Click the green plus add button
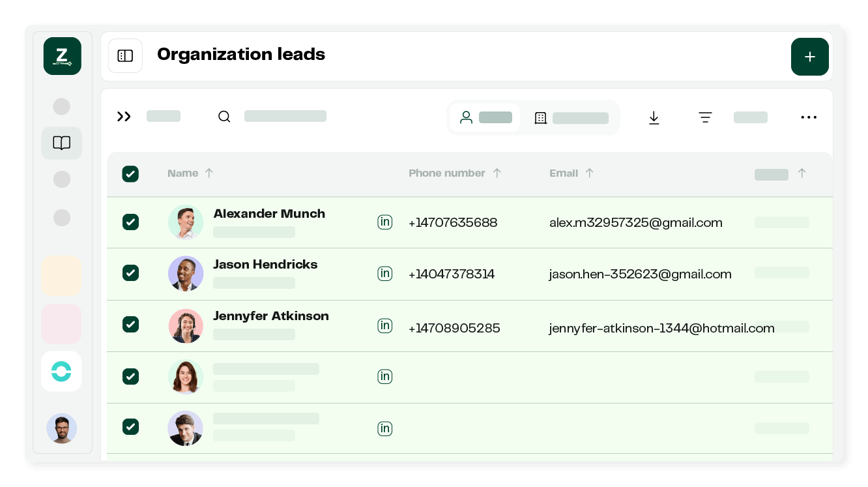Screen dimensions: 868x487 (x=809, y=57)
